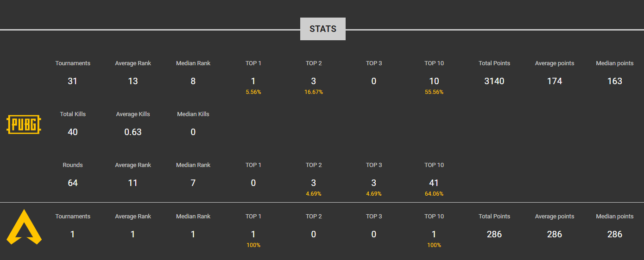Click PUBG Median points value 163
The image size is (644, 260).
point(615,81)
